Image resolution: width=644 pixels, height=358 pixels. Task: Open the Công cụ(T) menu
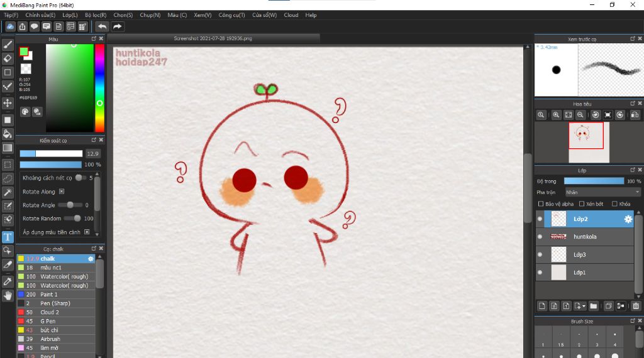[231, 15]
